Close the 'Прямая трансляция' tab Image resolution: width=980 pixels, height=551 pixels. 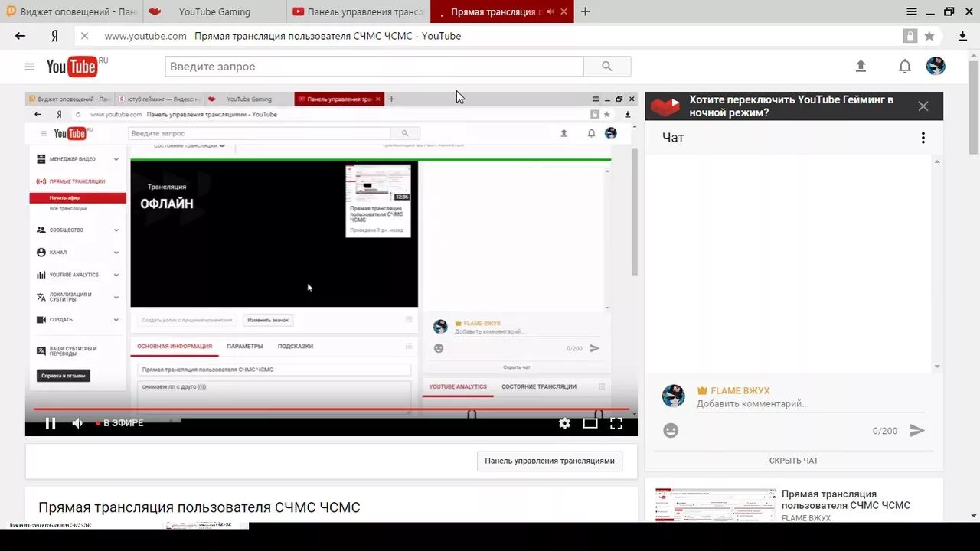565,11
